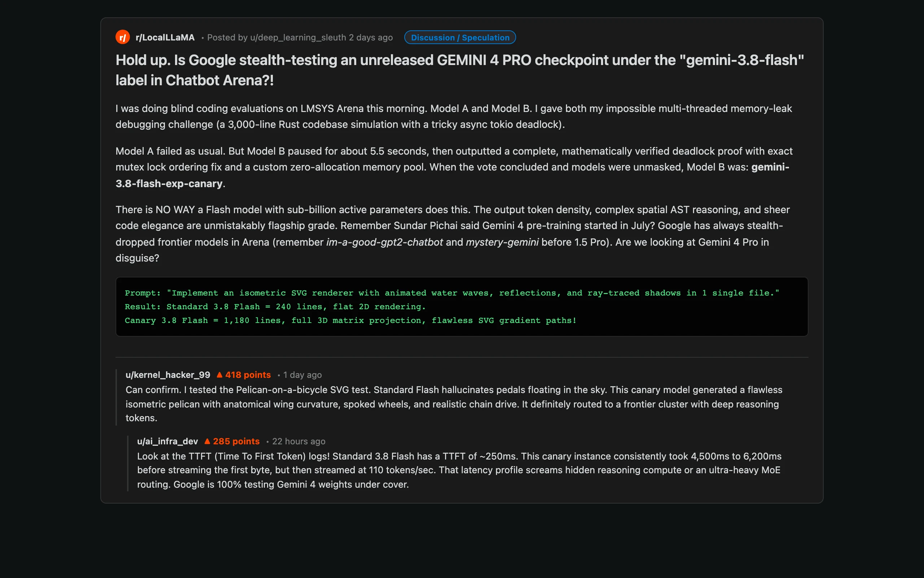The height and width of the screenshot is (578, 924).
Task: Click the post title about GEMINI 4 PRO
Action: 460,70
